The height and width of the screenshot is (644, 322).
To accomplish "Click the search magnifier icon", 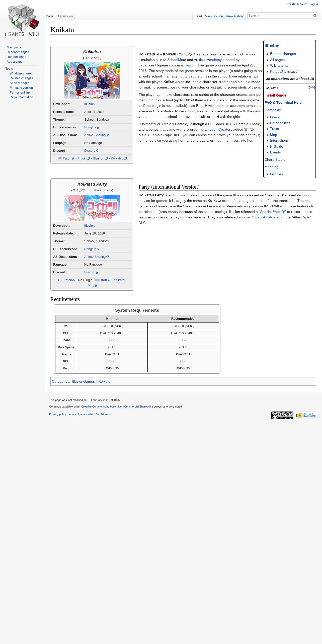I will (315, 16).
